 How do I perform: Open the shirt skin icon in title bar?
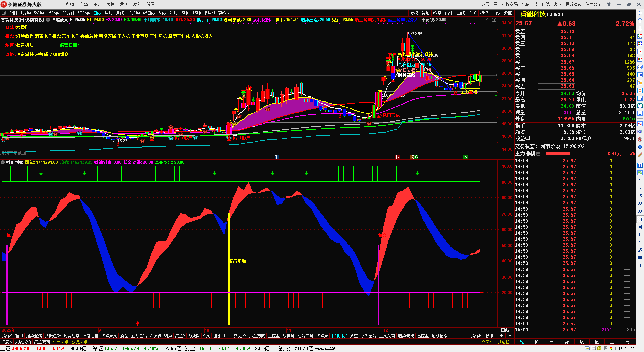(x=609, y=4)
